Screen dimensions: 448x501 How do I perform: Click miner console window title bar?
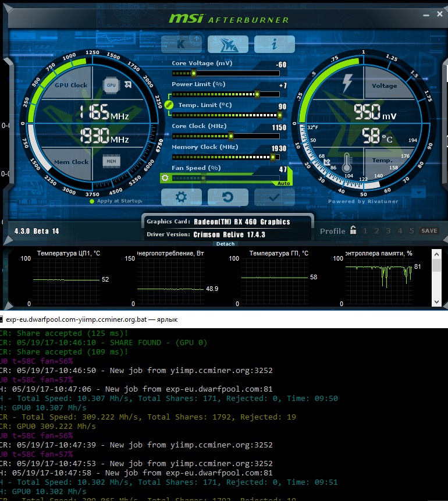[x=224, y=319]
